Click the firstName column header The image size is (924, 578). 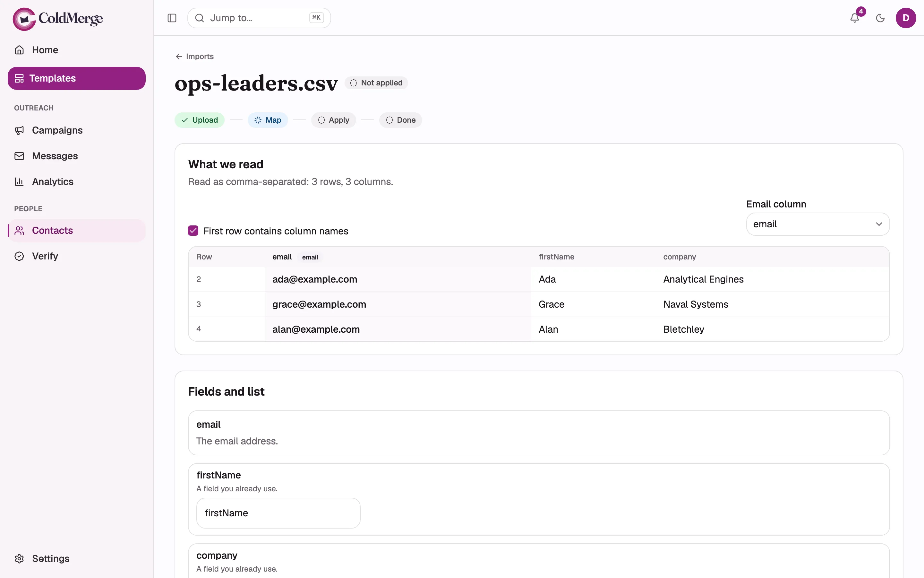pos(556,257)
